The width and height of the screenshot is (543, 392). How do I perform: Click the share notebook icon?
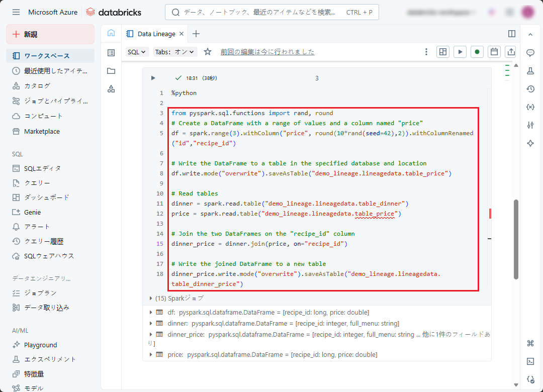[x=511, y=52]
